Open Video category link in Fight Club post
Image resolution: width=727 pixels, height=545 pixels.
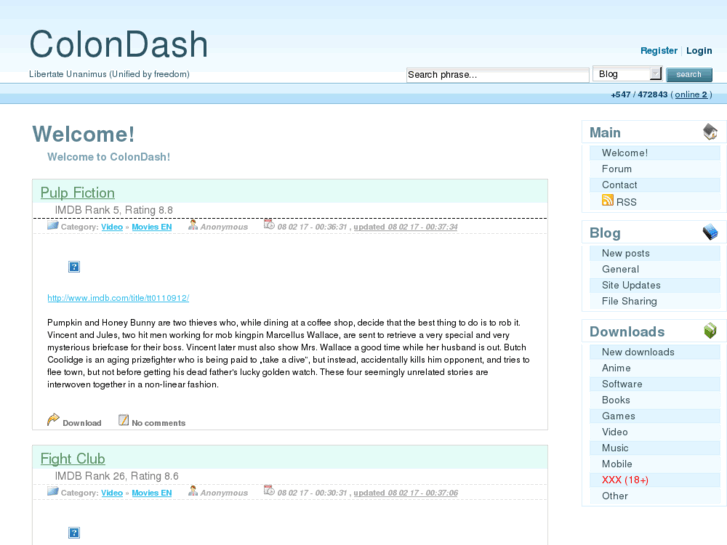[112, 493]
